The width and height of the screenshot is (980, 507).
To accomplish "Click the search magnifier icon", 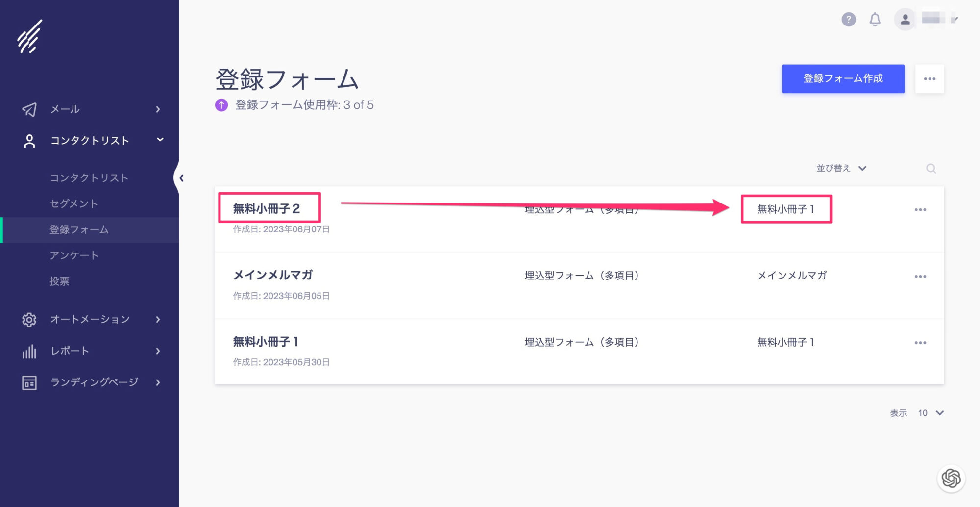I will [931, 169].
